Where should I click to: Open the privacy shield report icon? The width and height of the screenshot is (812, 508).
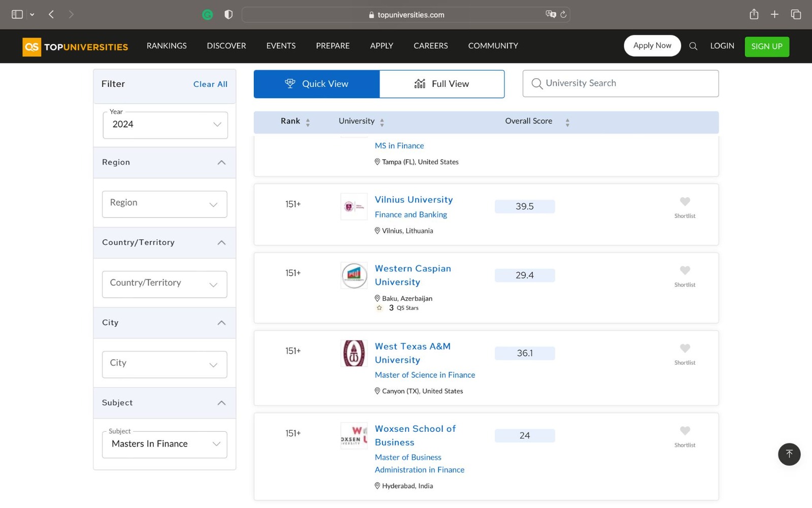[228, 15]
